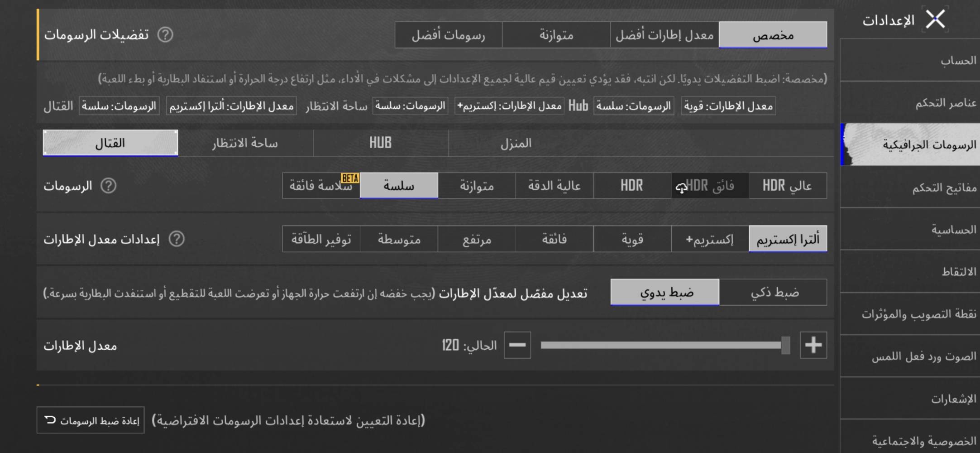Open الصوت ورد فعل اللمس section

click(x=910, y=357)
